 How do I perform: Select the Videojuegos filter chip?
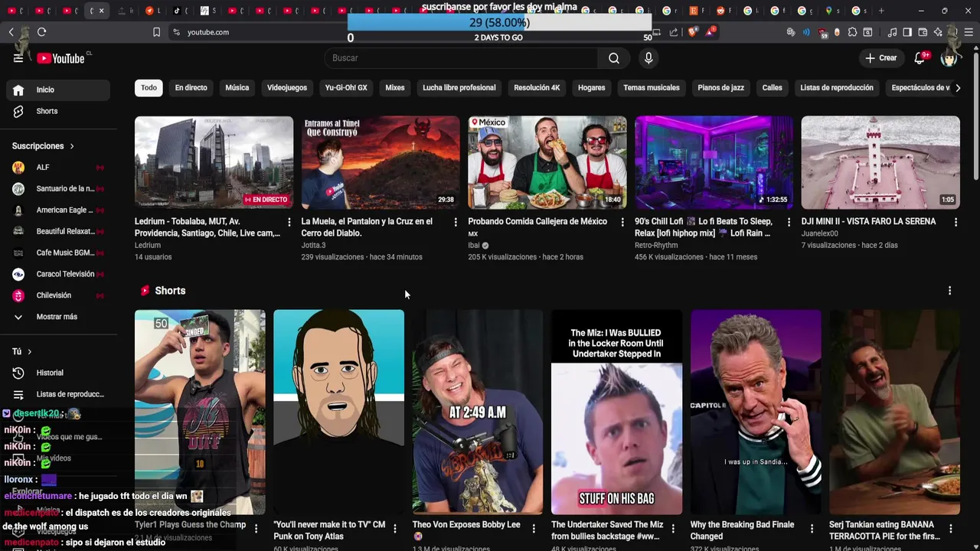287,88
